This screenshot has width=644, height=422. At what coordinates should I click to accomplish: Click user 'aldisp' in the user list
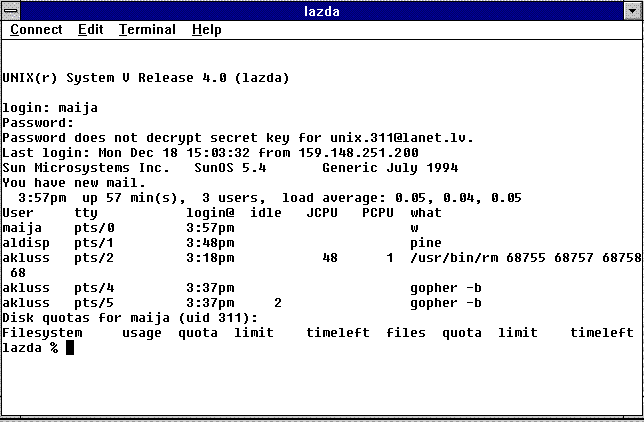26,243
